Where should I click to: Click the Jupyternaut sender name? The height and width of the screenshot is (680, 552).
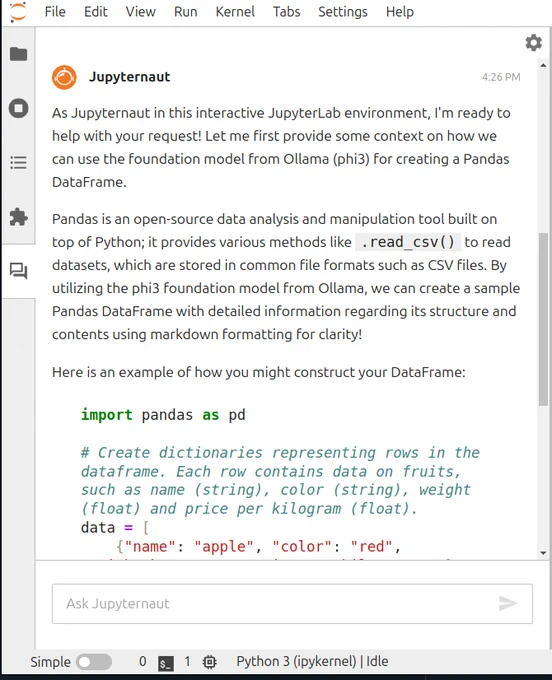(x=130, y=77)
